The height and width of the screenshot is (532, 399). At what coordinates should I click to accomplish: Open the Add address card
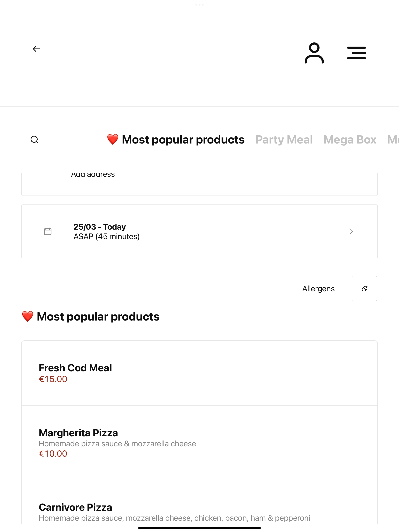pyautogui.click(x=199, y=184)
